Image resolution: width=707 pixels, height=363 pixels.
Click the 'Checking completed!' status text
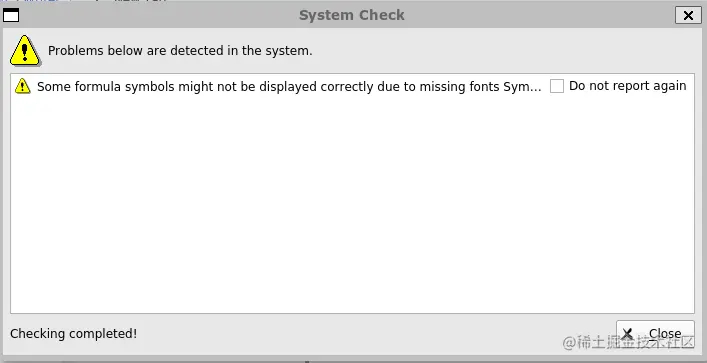pos(73,334)
